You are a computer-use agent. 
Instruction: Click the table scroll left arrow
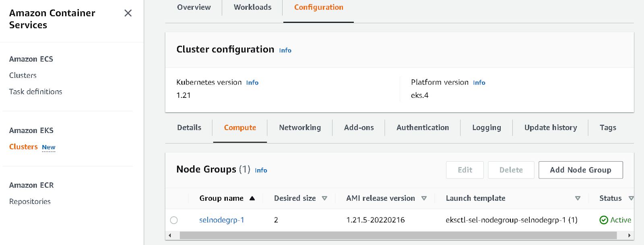(170, 235)
